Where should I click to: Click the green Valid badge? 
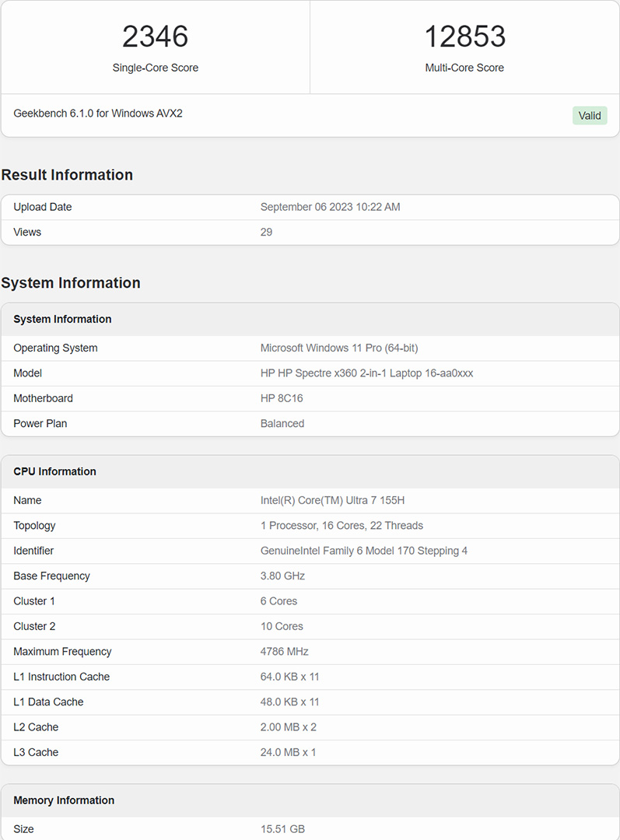(x=590, y=116)
